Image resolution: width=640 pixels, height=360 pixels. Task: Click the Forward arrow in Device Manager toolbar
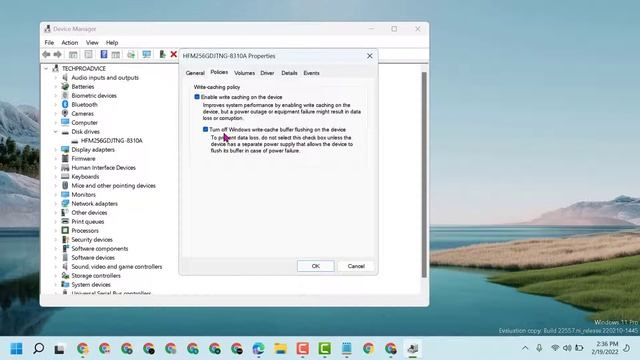click(58, 54)
